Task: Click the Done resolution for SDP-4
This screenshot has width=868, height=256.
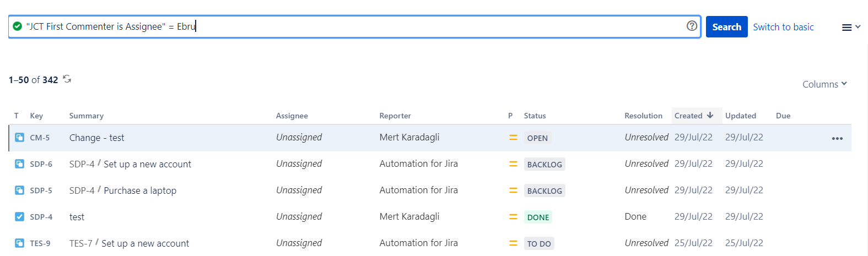Action: coord(635,216)
